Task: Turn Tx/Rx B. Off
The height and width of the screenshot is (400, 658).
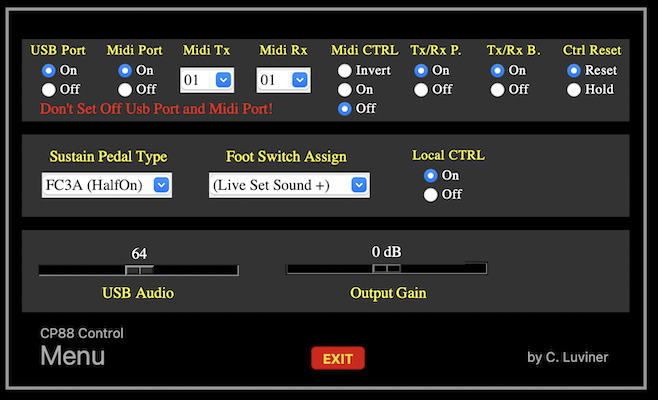Action: (x=497, y=89)
